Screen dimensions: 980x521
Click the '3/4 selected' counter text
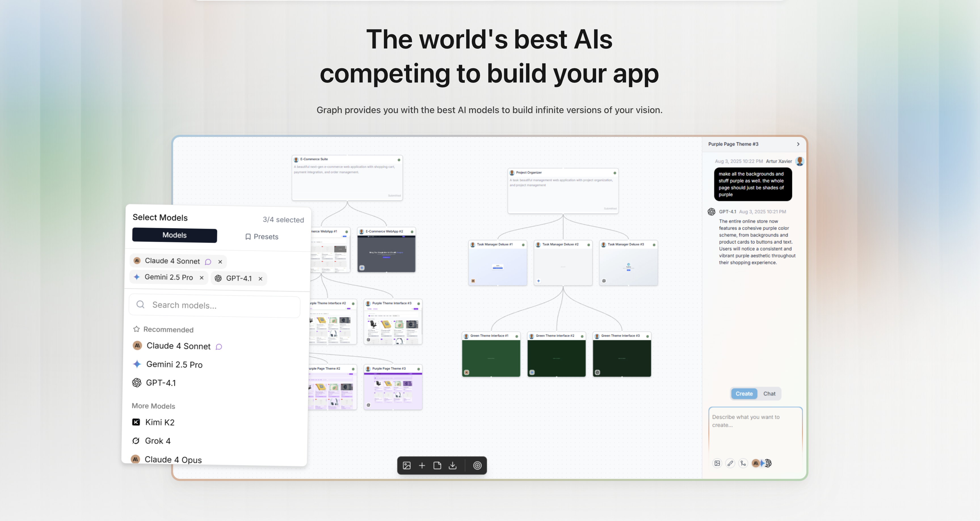pos(283,220)
